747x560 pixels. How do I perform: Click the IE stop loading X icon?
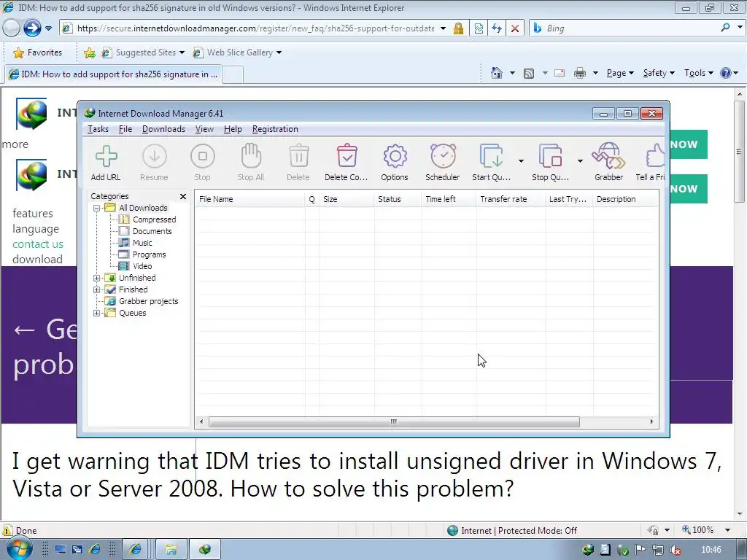pos(515,28)
